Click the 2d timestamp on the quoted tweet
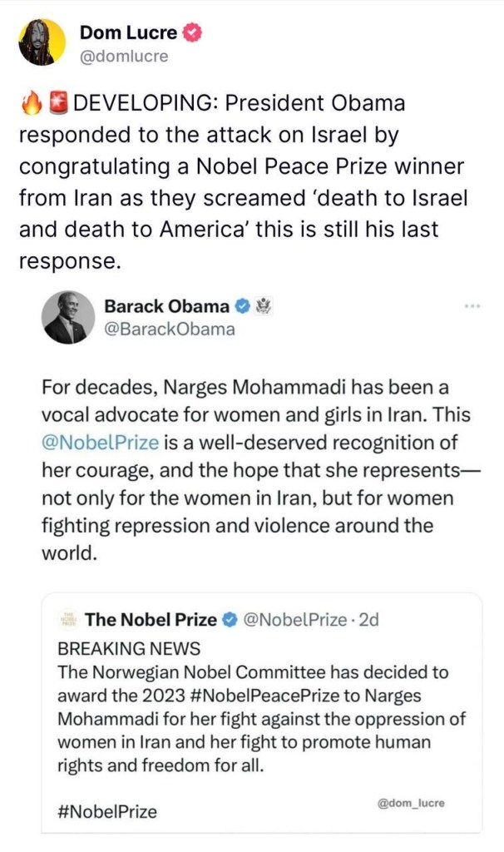The height and width of the screenshot is (852, 504). 368,619
